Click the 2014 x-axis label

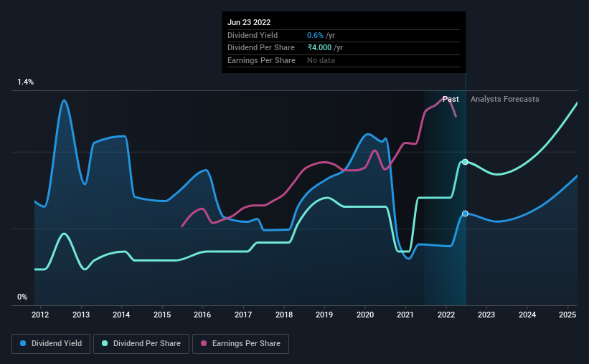121,315
